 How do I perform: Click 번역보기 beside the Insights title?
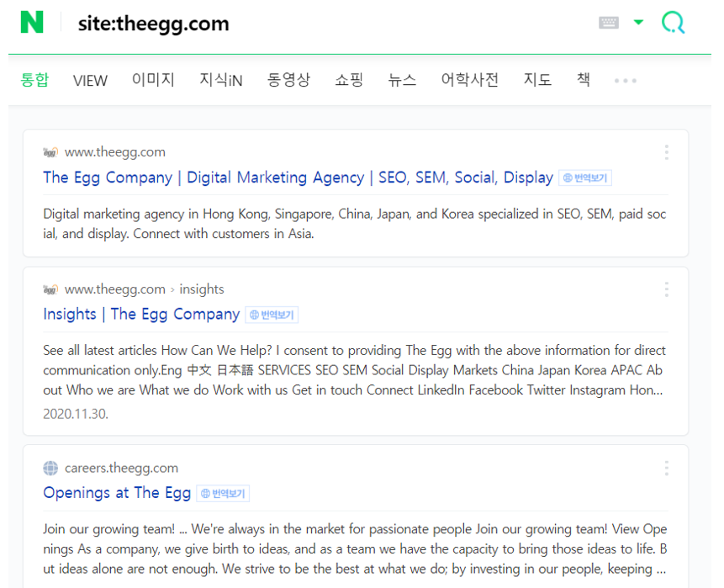click(x=272, y=315)
